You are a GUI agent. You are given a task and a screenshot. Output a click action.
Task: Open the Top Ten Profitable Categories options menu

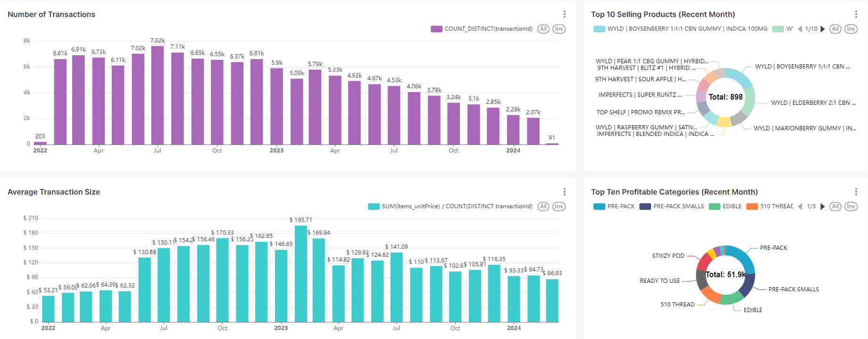coord(856,192)
